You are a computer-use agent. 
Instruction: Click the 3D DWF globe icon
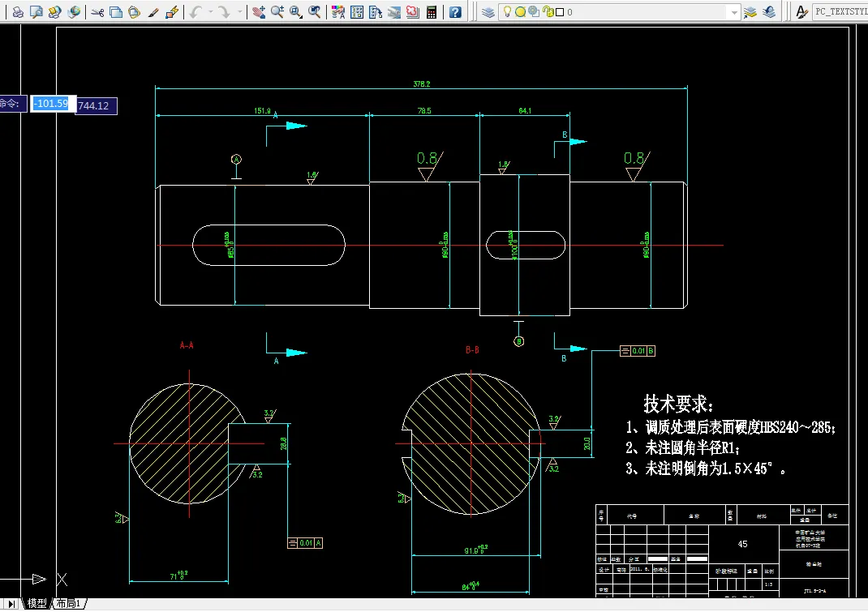click(x=74, y=11)
